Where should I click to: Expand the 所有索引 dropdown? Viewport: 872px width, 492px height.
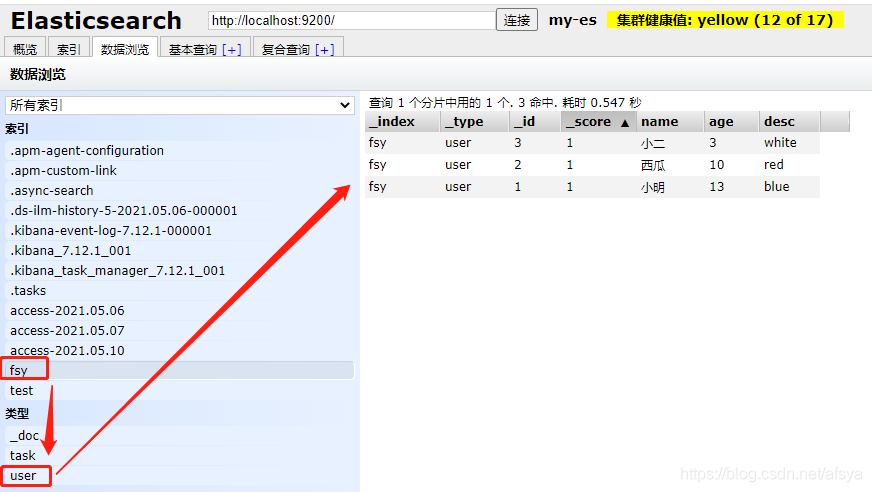pos(180,105)
